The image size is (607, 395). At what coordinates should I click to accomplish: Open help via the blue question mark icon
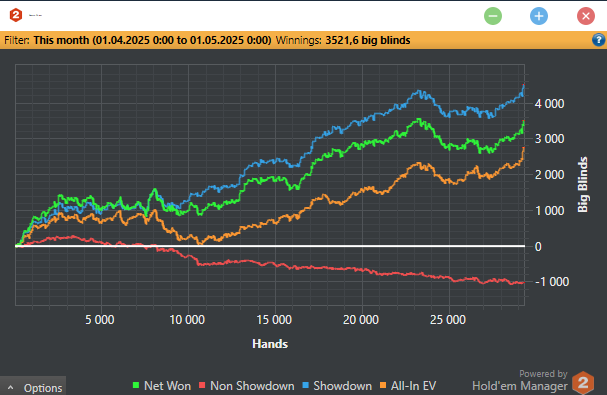click(x=598, y=40)
